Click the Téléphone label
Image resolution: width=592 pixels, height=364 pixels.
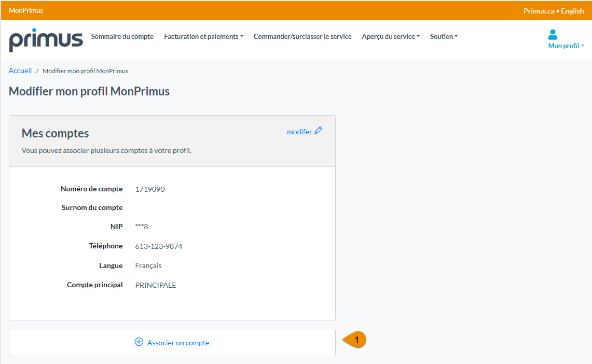106,246
